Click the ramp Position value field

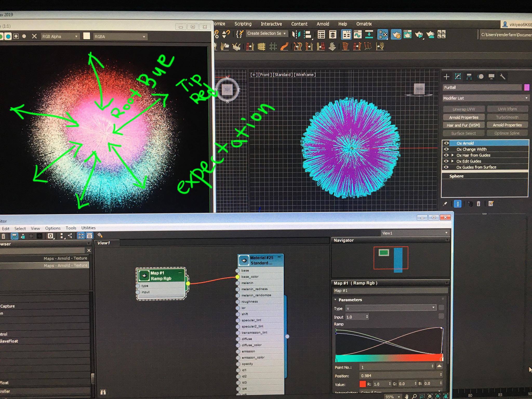(399, 376)
